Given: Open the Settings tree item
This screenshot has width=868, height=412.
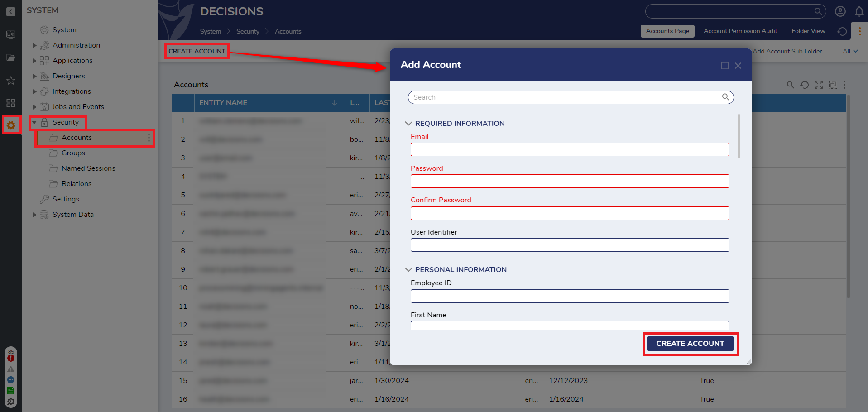Looking at the screenshot, I should [x=66, y=199].
